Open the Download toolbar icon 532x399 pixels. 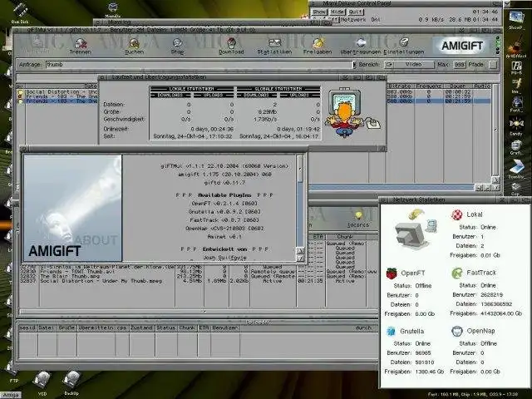click(x=231, y=47)
